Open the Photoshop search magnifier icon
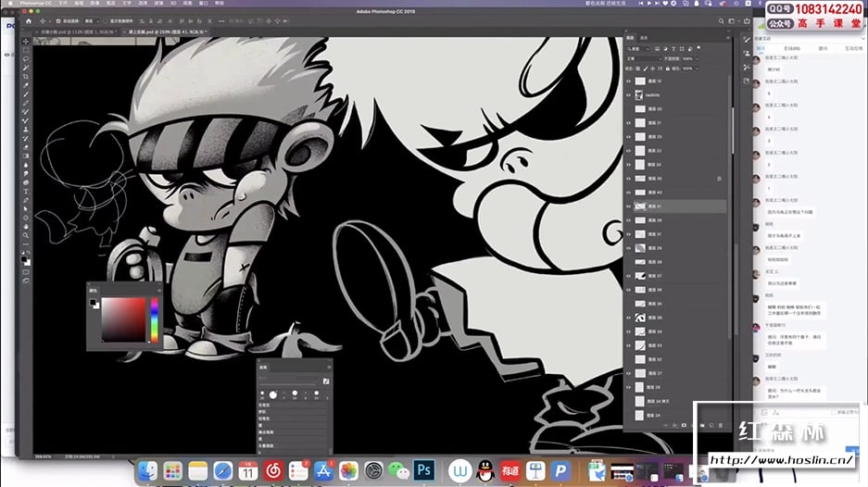868x487 pixels. (722, 21)
